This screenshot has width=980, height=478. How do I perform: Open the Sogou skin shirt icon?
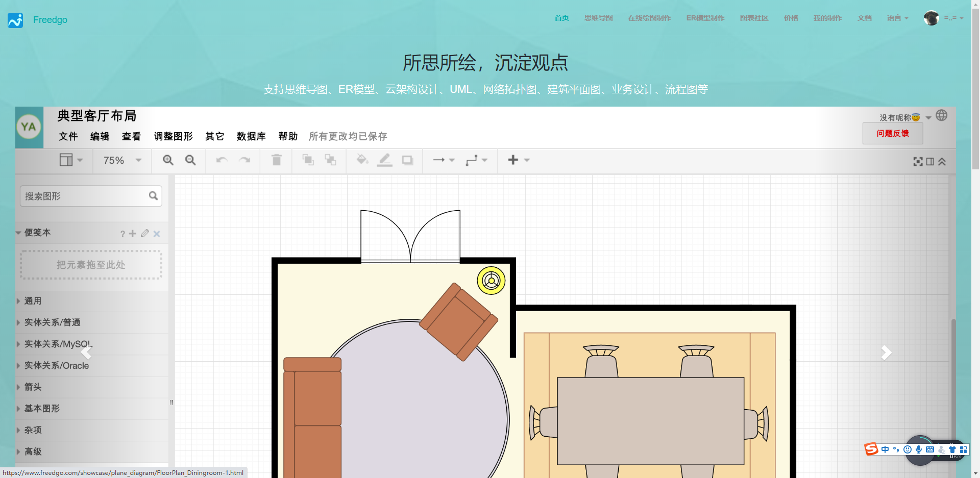(952, 449)
